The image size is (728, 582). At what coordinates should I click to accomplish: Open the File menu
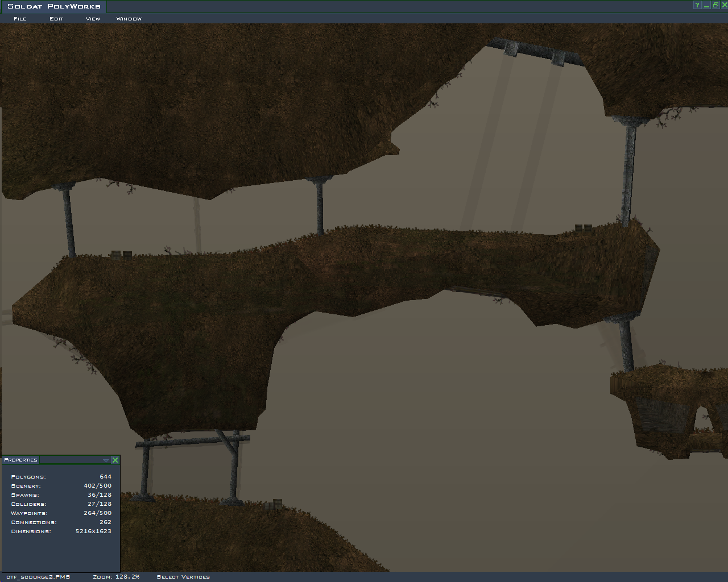click(20, 19)
